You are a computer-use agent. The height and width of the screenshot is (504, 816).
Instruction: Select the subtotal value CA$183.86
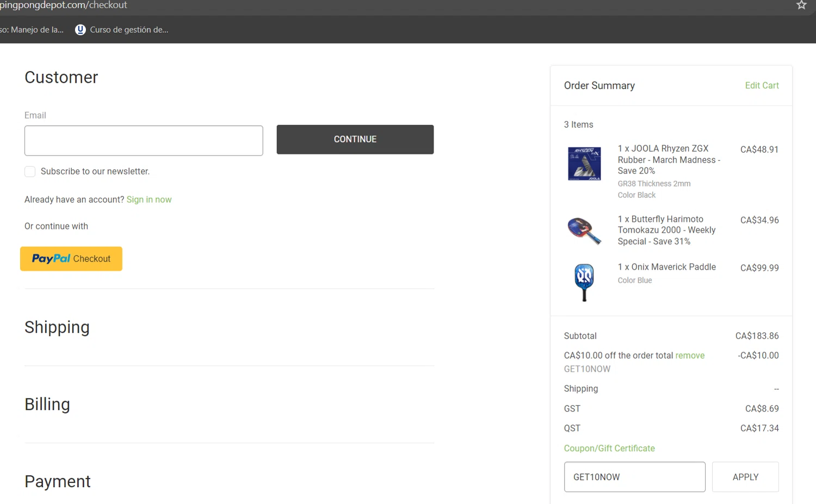[757, 336]
